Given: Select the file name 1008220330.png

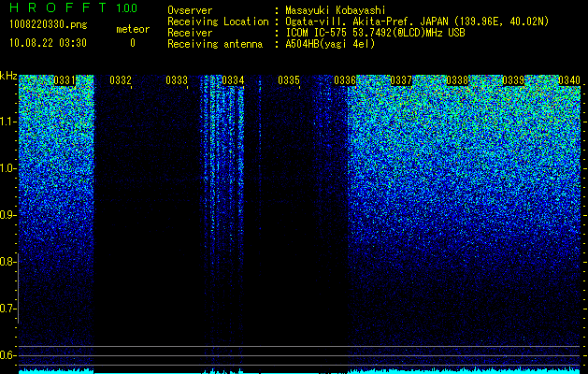Looking at the screenshot, I should pos(49,25).
